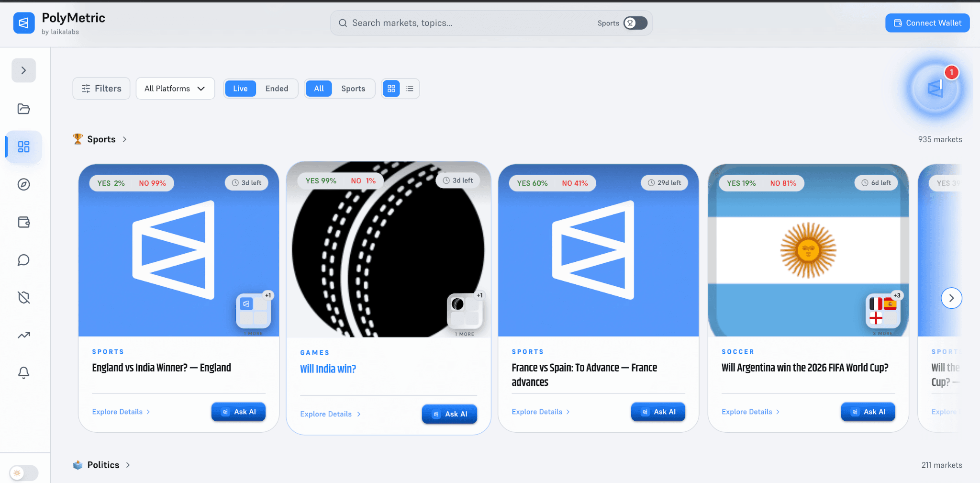Viewport: 980px width, 483px height.
Task: Click Ask AI on Argentina World Cup card
Action: [868, 412]
